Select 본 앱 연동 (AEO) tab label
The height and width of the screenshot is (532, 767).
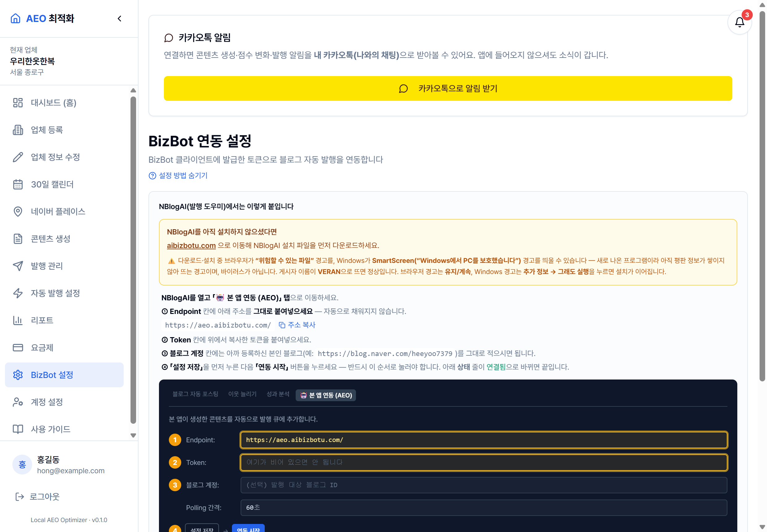(x=331, y=395)
